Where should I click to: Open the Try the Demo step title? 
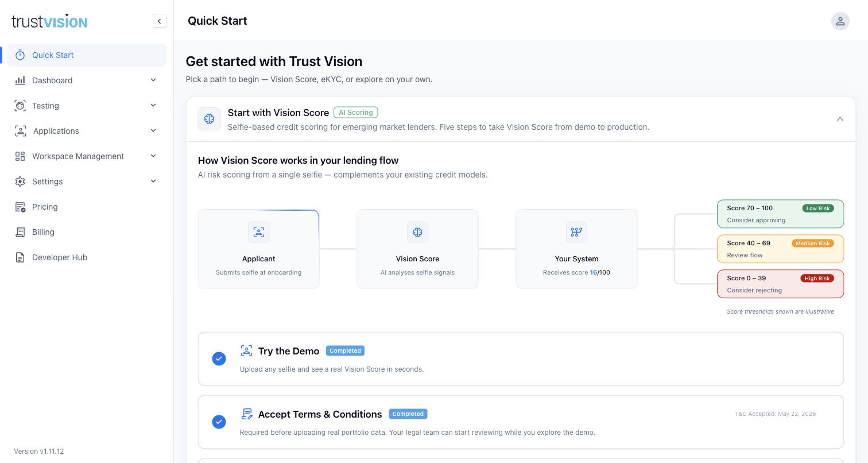pos(289,351)
